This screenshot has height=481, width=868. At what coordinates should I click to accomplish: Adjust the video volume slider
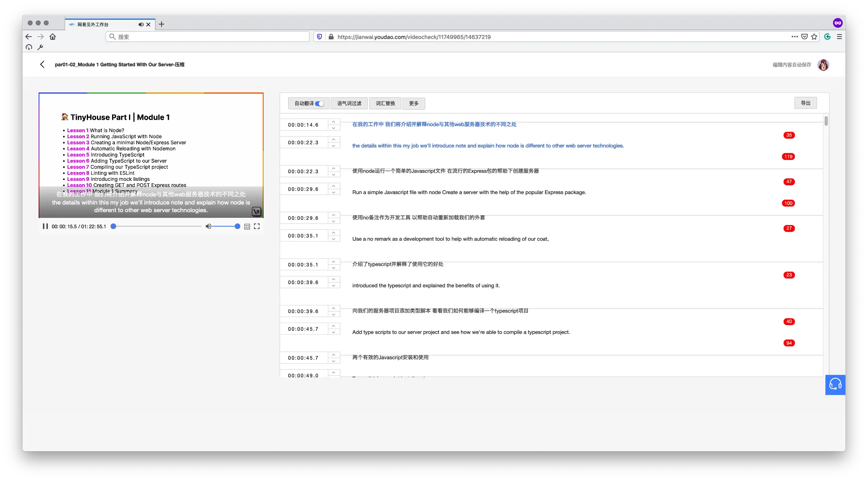coord(225,226)
